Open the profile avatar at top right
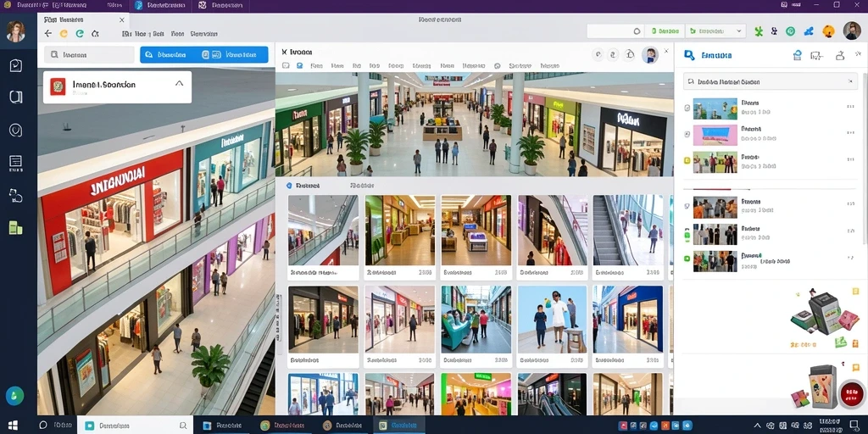The width and height of the screenshot is (868, 434). 852,31
